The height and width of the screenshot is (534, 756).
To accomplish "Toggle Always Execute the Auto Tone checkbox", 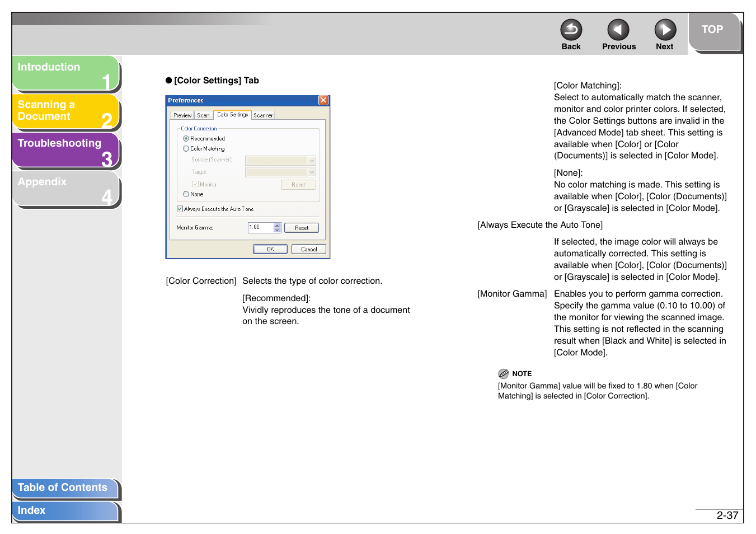I will (180, 209).
